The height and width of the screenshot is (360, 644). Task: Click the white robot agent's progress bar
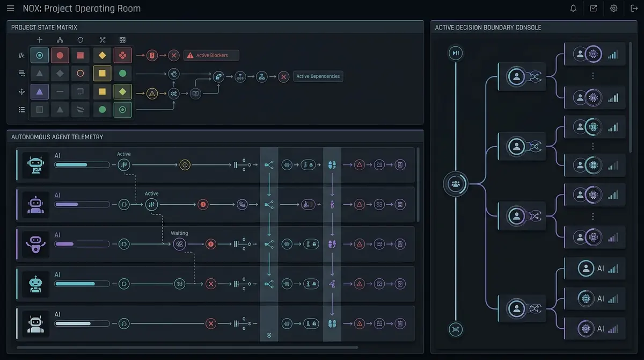pos(82,323)
